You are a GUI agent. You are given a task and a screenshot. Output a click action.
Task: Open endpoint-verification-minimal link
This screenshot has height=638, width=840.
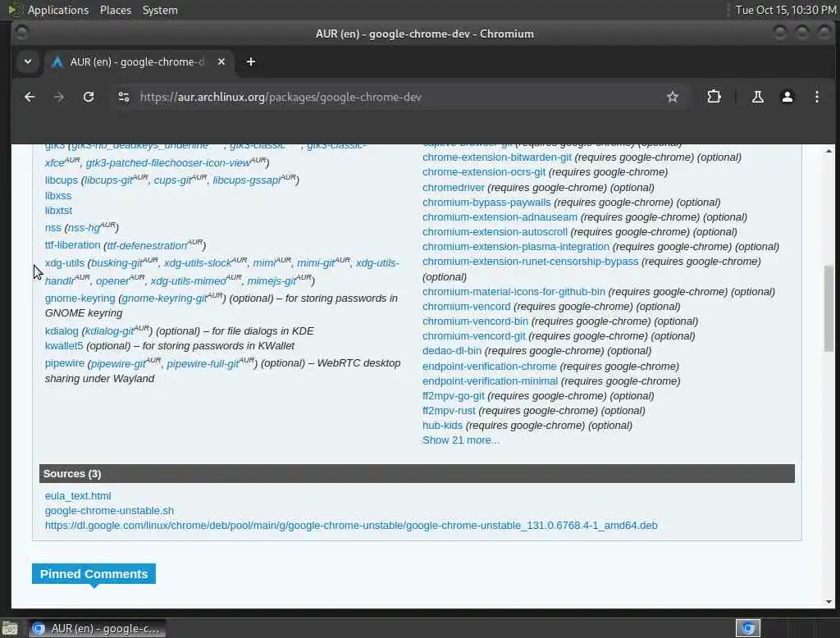click(490, 381)
